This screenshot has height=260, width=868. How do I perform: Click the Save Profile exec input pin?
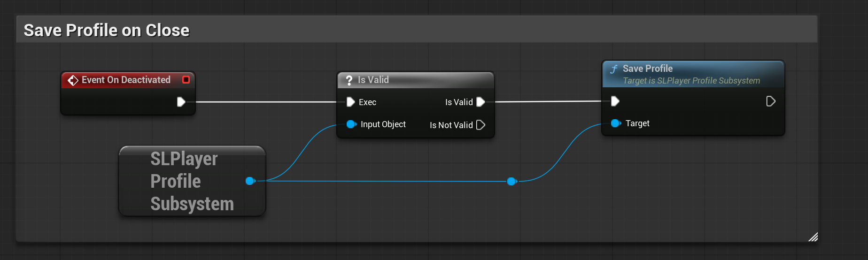tap(615, 101)
